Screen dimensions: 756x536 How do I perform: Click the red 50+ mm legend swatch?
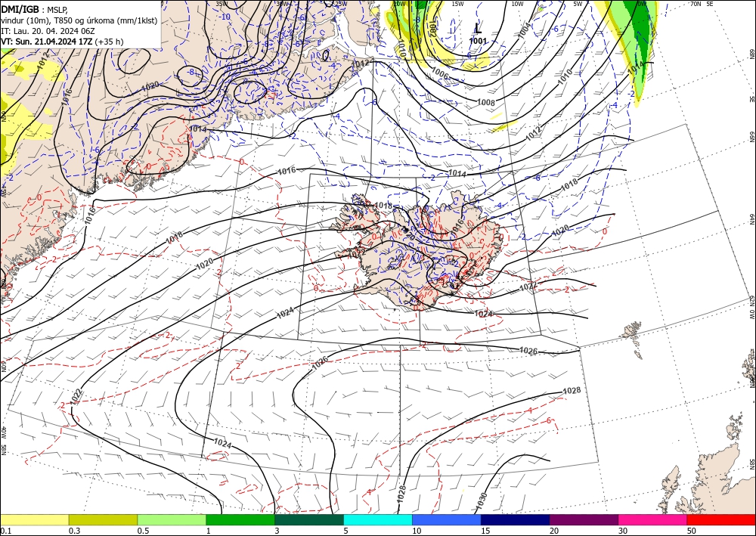point(721,519)
